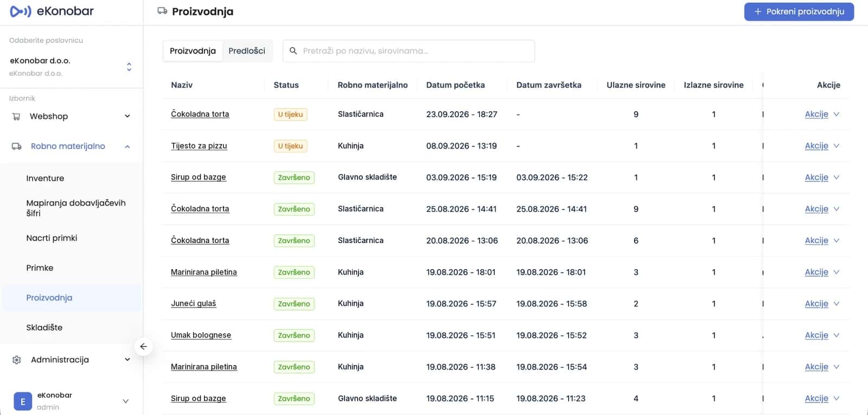The width and height of the screenshot is (868, 415).
Task: Click the Robno materijalno truck icon
Action: (17, 146)
